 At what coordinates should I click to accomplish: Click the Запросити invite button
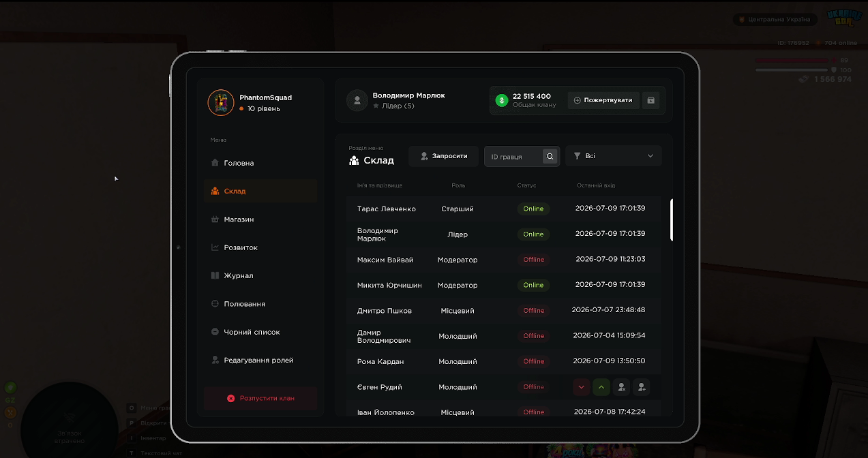pos(443,156)
